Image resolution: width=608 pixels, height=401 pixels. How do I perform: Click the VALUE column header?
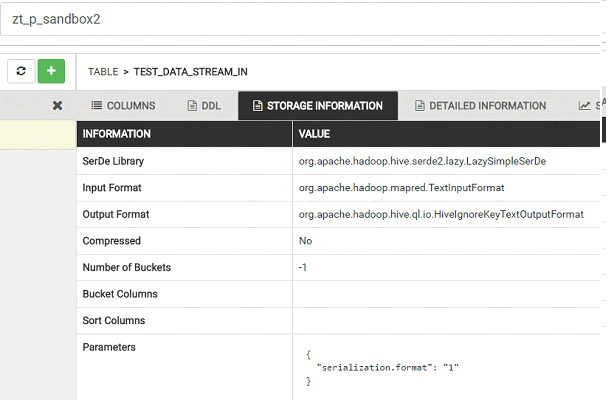(314, 134)
